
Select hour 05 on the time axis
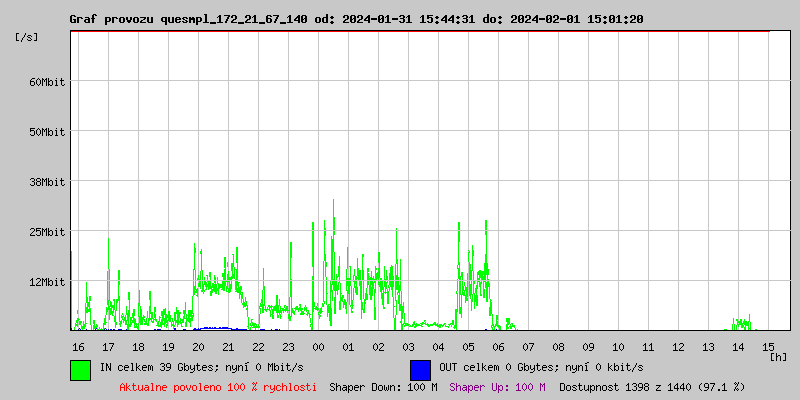pos(468,347)
